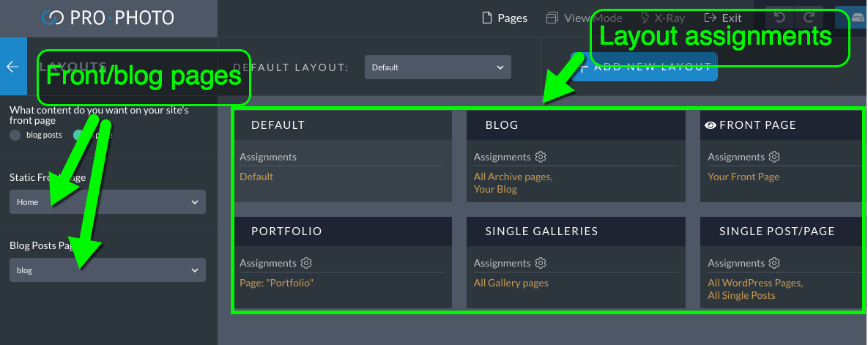The height and width of the screenshot is (345, 868).
Task: Select the SINGLE GALLERIES layout card header
Action: (x=576, y=231)
